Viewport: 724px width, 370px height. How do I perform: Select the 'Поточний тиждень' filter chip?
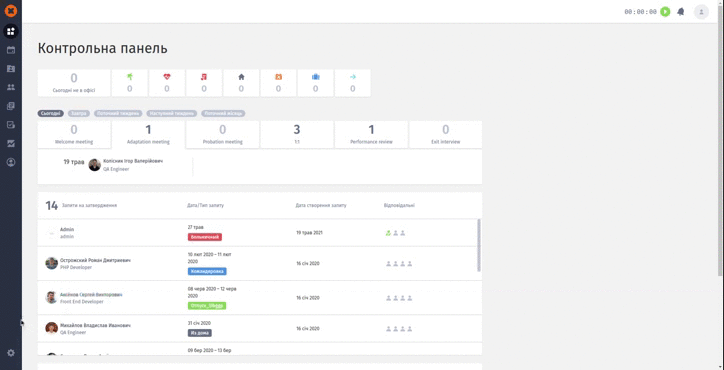coord(118,113)
